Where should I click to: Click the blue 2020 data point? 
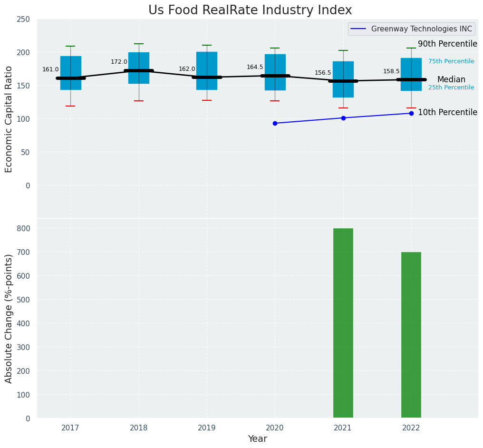pyautogui.click(x=275, y=123)
